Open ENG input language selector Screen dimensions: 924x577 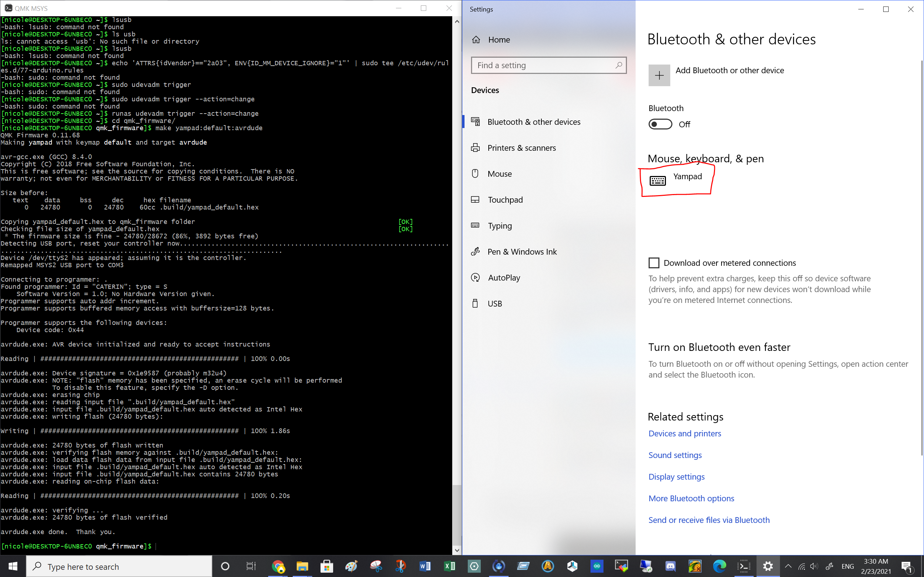pyautogui.click(x=847, y=566)
